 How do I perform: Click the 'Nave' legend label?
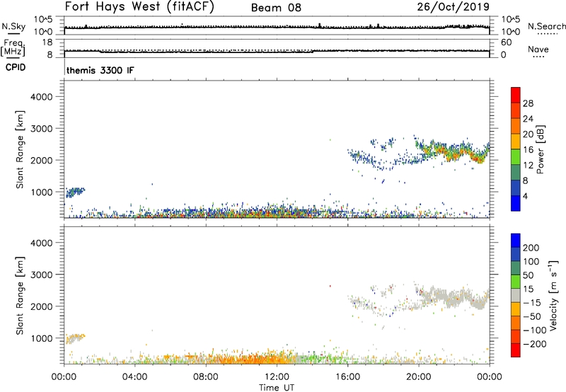[538, 50]
